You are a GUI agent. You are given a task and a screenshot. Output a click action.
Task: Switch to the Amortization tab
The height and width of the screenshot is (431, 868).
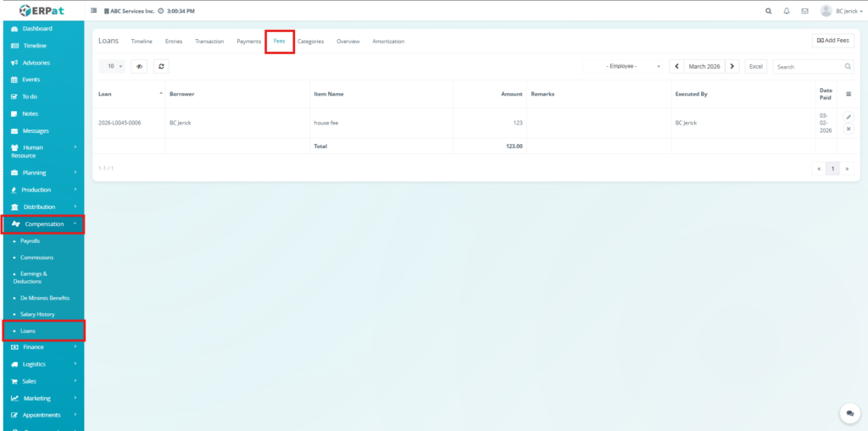388,41
